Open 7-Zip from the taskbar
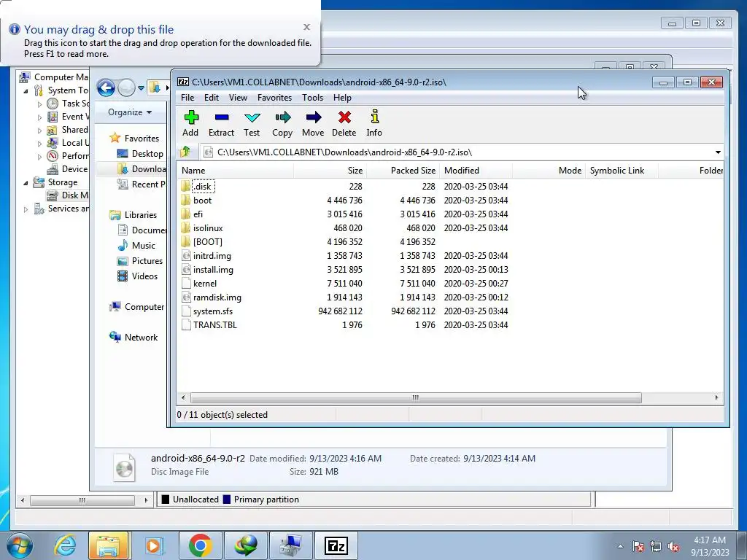The height and width of the screenshot is (560, 747). 336,545
